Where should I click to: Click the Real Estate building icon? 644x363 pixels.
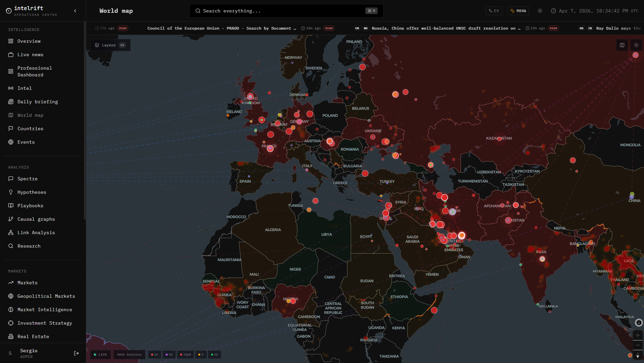(11, 336)
